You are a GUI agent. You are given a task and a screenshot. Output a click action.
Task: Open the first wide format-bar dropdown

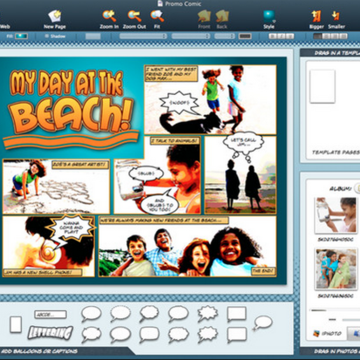coord(143,36)
